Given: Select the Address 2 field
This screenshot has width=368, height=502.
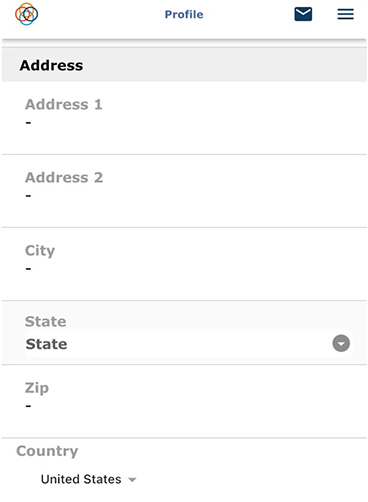Looking at the screenshot, I should click(184, 191).
